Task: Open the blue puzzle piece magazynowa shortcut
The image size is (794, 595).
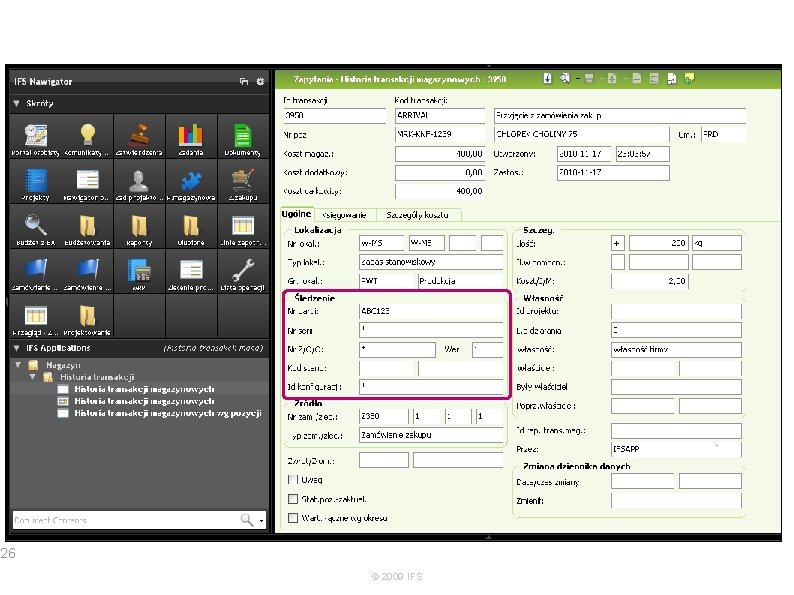Action: pyautogui.click(x=191, y=181)
